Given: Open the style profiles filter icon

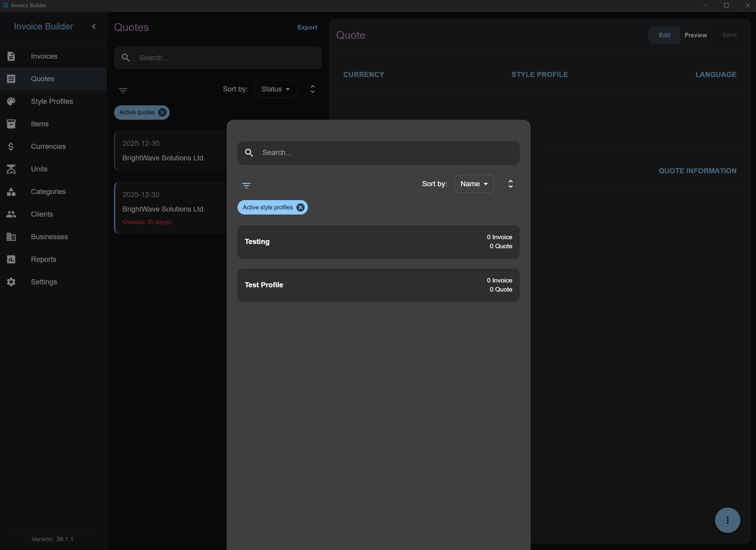Looking at the screenshot, I should (246, 185).
